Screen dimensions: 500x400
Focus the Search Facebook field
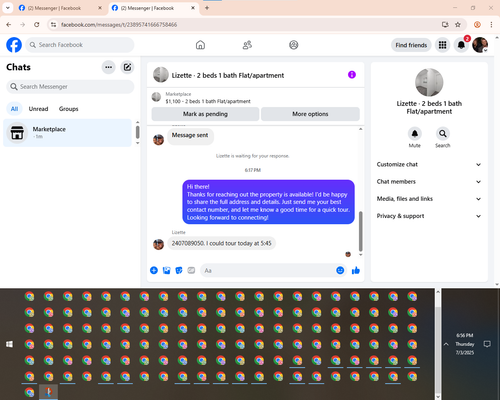pyautogui.click(x=80, y=45)
